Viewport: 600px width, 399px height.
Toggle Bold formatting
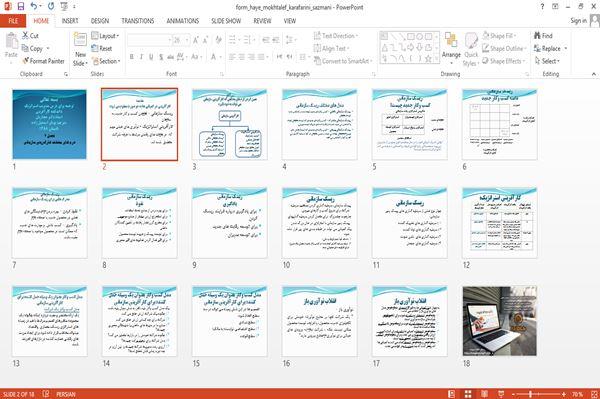tap(132, 57)
